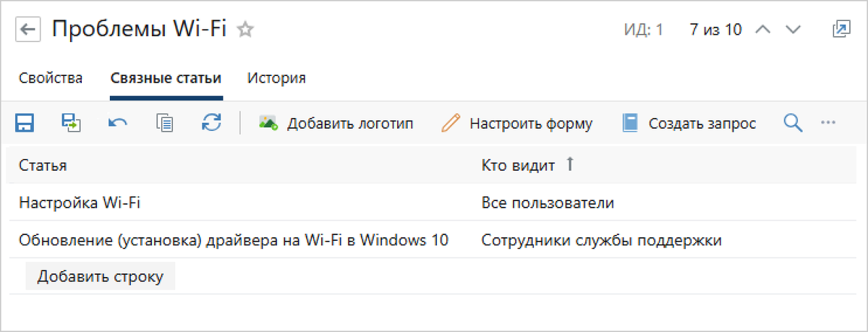Open Настроить форму with the pencil icon
The width and height of the screenshot is (868, 332).
pos(517,124)
